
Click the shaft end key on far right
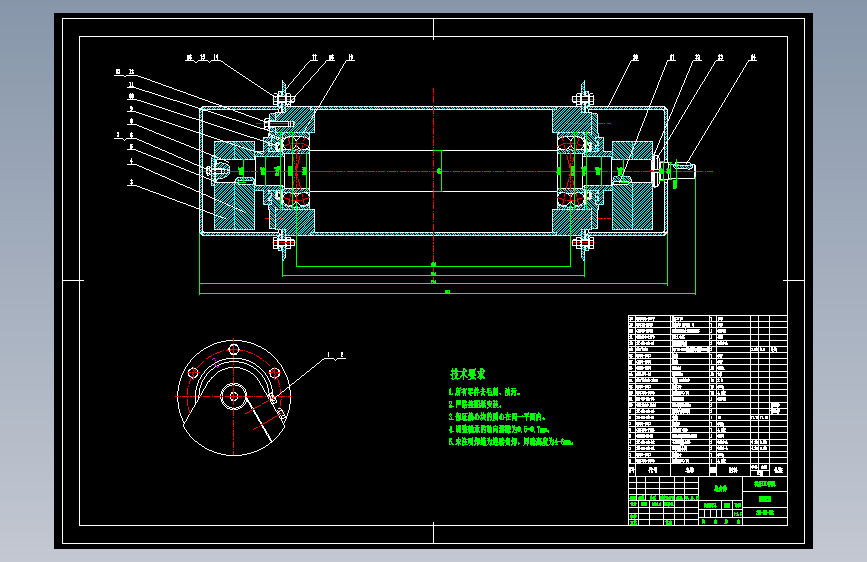[x=684, y=165]
